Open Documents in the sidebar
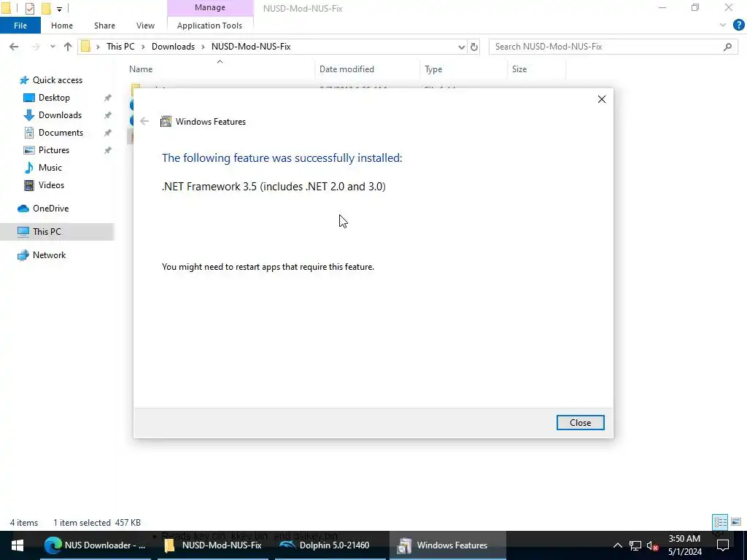The image size is (747, 560). [x=61, y=133]
